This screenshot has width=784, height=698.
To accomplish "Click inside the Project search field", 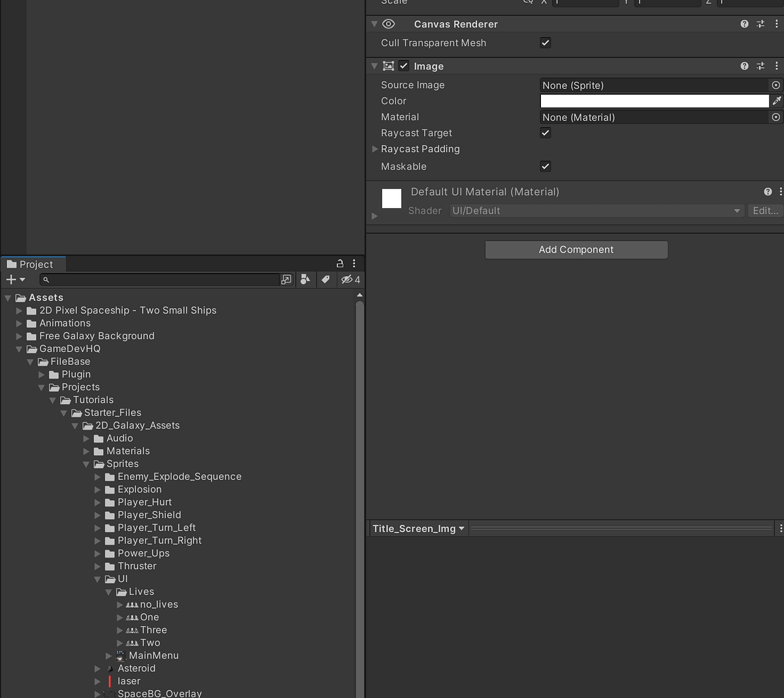I will 163,279.
